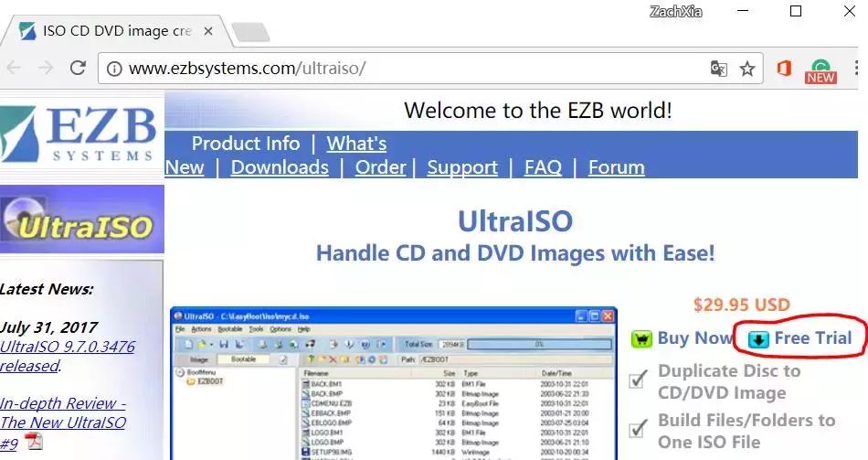The image size is (868, 460).
Task: Reload the page with the refresh icon
Action: (78, 69)
